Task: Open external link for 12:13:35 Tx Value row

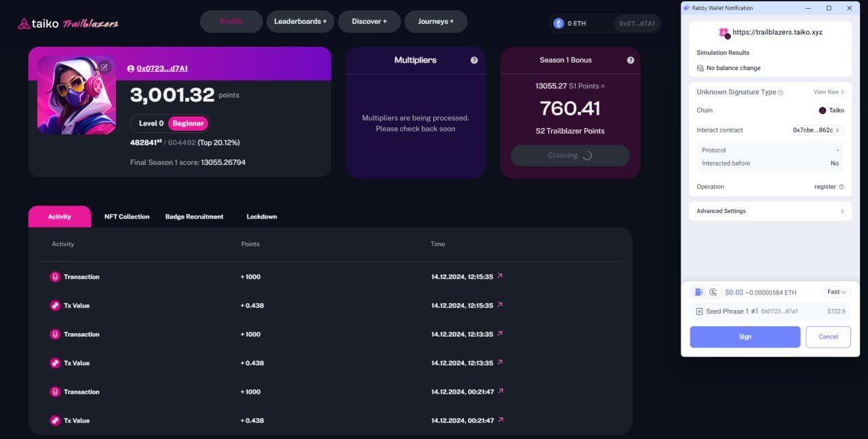Action: click(x=500, y=362)
